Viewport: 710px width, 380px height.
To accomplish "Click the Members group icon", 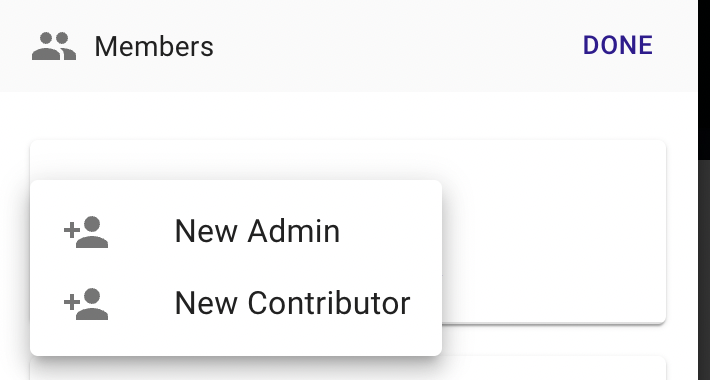I will (54, 46).
